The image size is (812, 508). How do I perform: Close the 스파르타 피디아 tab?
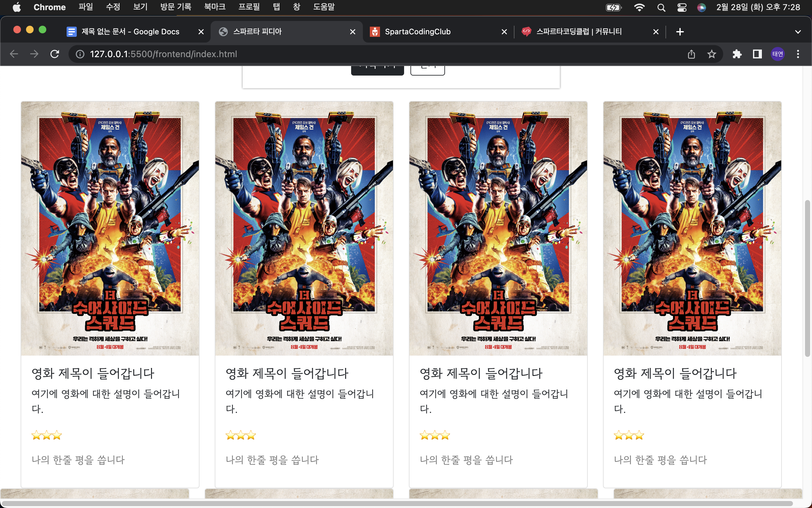click(x=353, y=31)
